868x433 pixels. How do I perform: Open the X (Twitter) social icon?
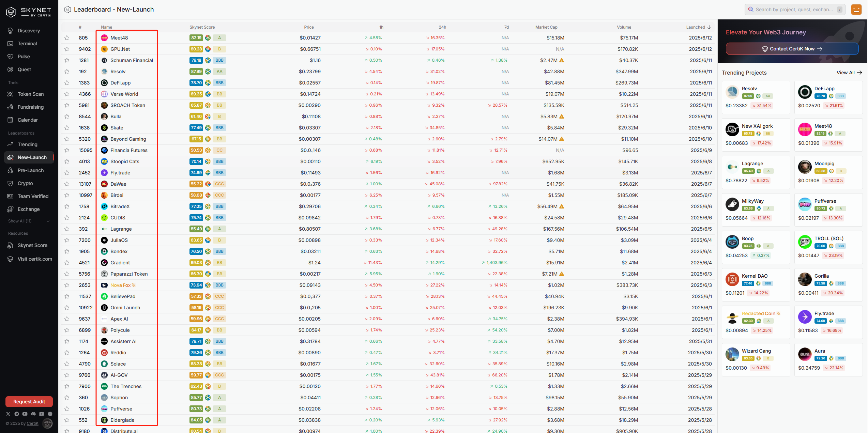tap(8, 414)
